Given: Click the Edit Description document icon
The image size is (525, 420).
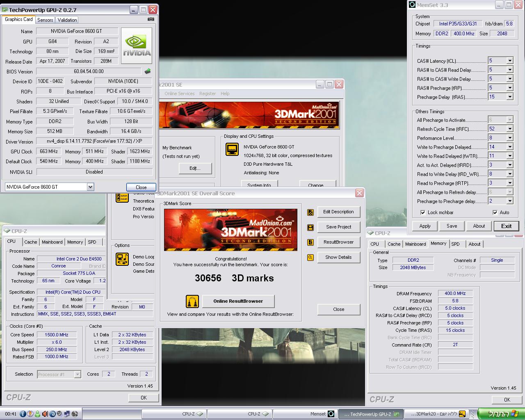Looking at the screenshot, I should point(310,212).
